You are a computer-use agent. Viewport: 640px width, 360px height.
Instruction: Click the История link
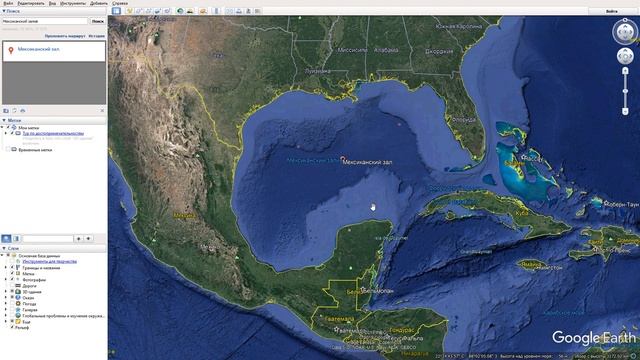97,36
